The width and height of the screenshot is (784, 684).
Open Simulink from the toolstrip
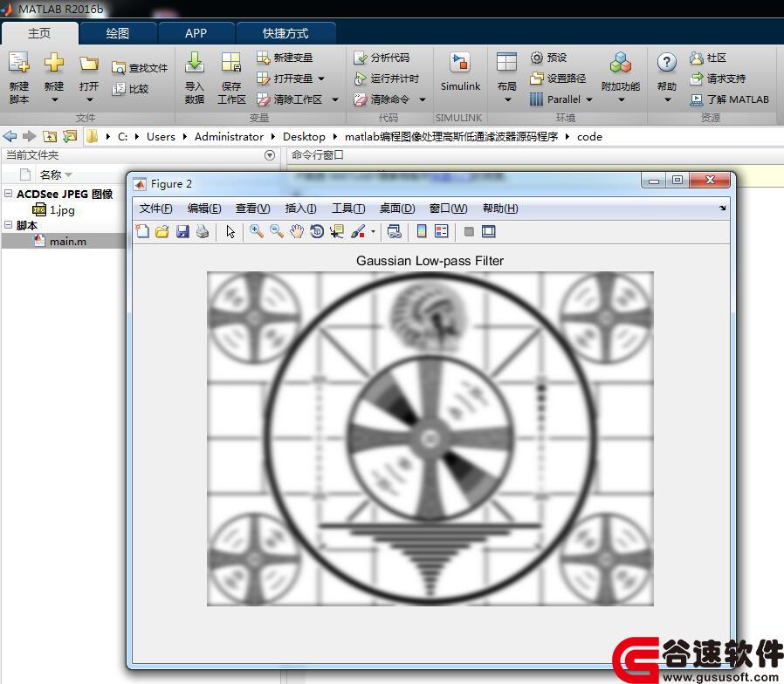pos(460,72)
